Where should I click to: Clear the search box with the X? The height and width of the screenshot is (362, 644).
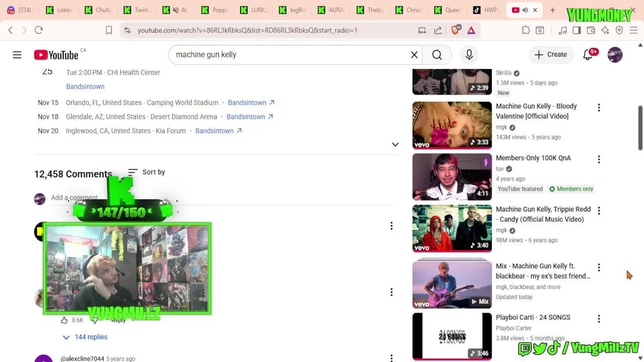[414, 54]
